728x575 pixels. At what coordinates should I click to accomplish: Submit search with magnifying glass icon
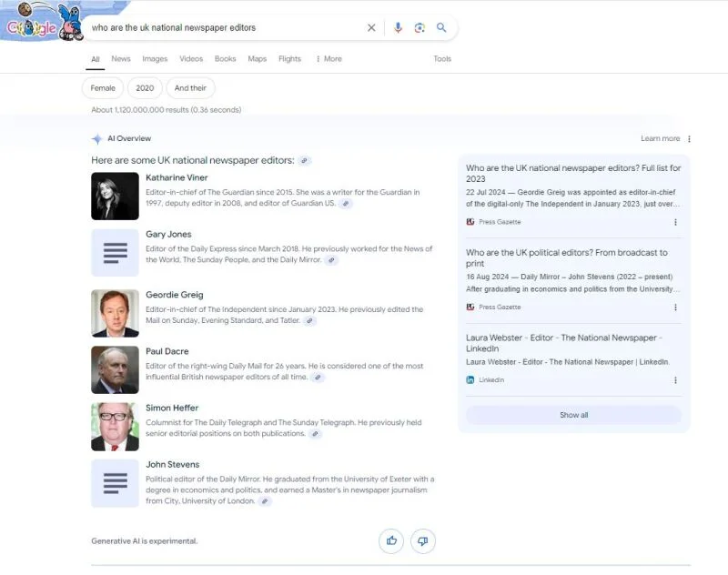tap(441, 28)
